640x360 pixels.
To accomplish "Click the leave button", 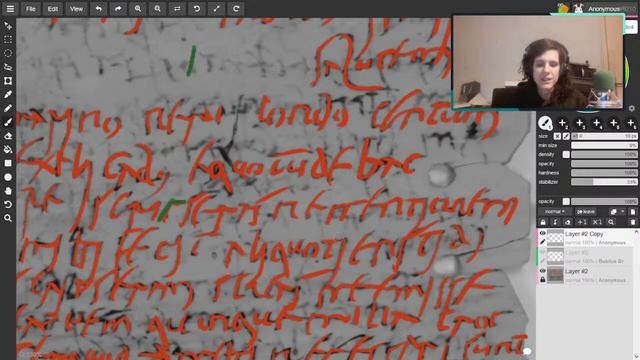I will point(586,212).
